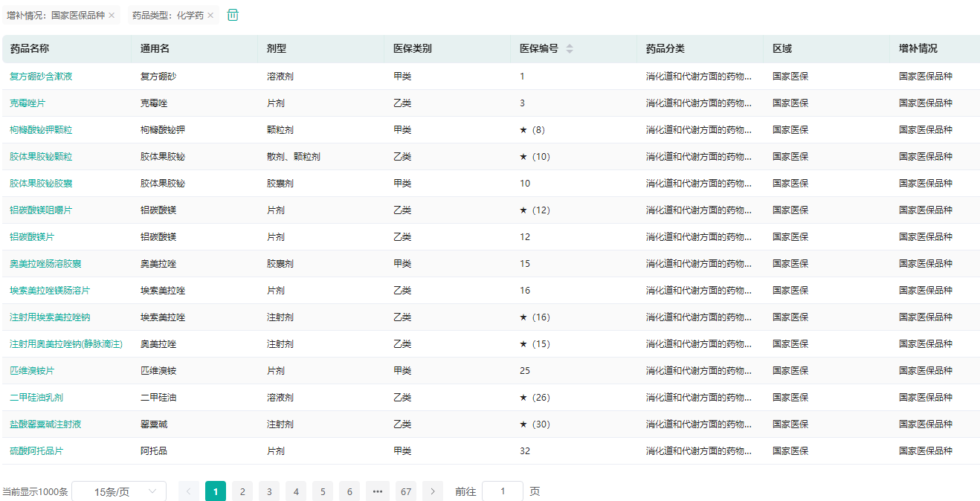Open 盐酸罂粟碱注射液 drug link
Viewport: 980px width, 501px height.
pyautogui.click(x=45, y=424)
